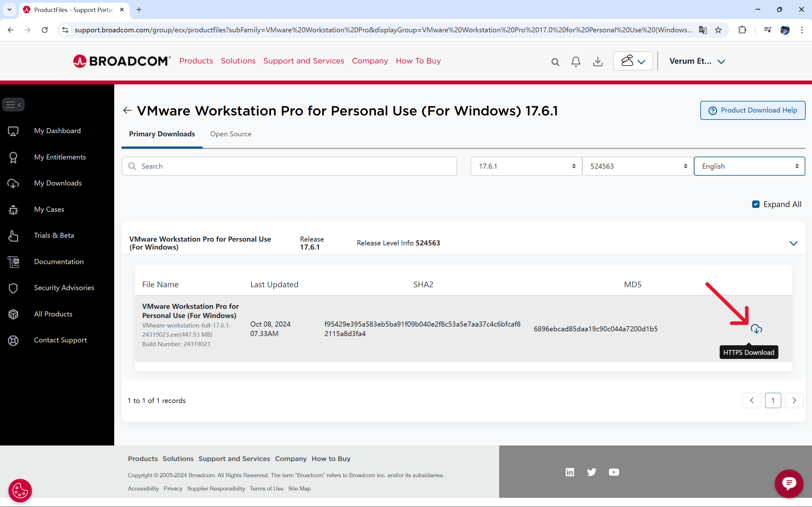This screenshot has height=507, width=812.
Task: Collapse the sidebar hamburger menu toggle
Action: (x=13, y=105)
